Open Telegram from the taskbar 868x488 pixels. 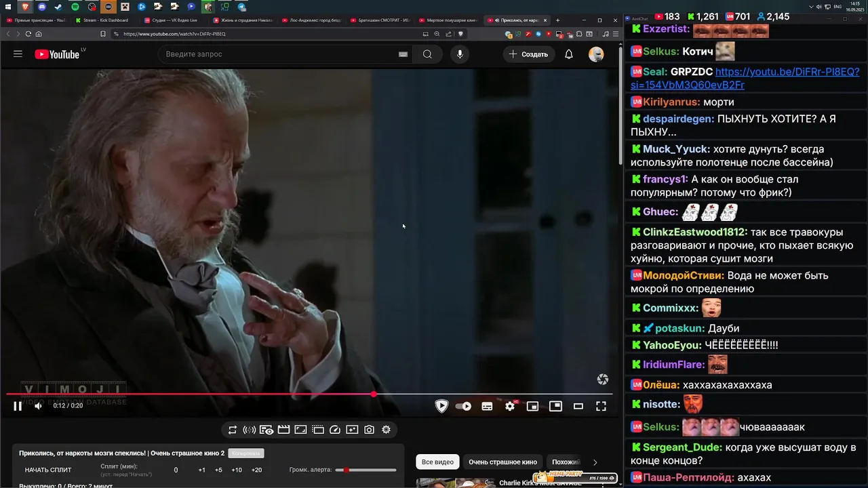(x=242, y=7)
